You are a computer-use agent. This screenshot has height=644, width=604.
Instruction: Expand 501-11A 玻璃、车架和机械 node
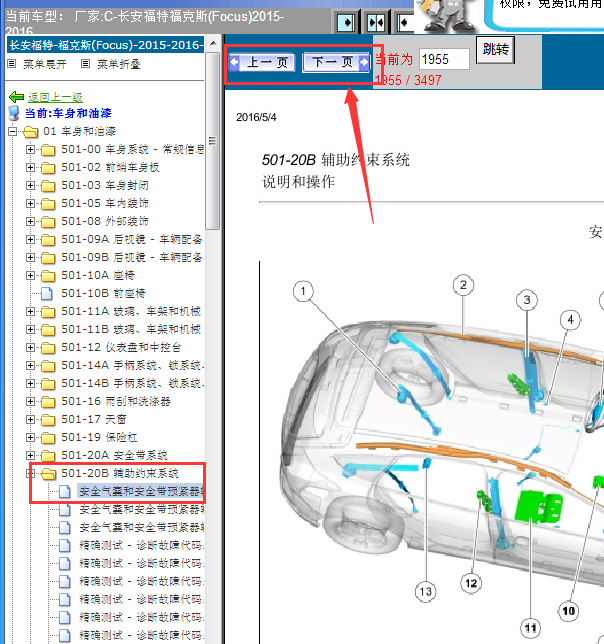click(x=30, y=312)
